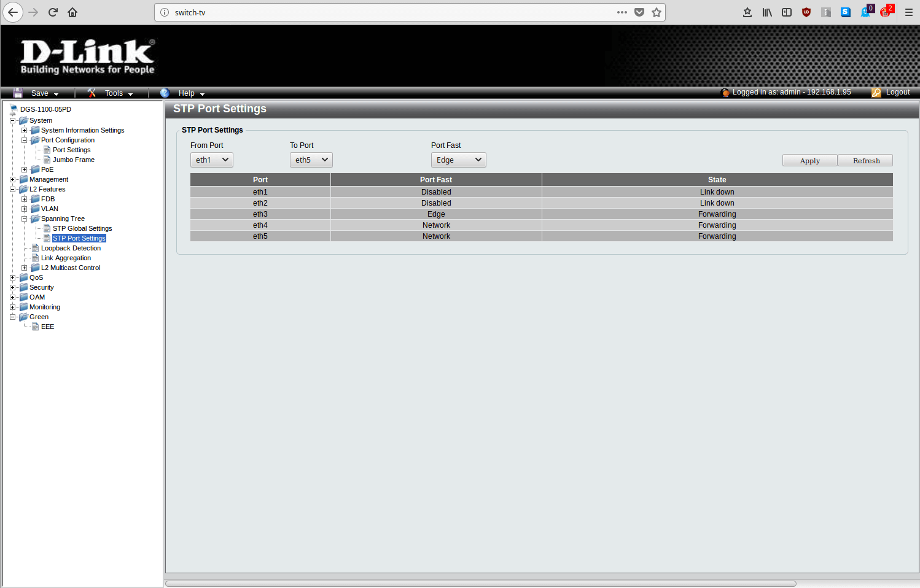Viewport: 920px width, 588px height.
Task: Open the uBlock Origin extension icon
Action: [x=806, y=12]
